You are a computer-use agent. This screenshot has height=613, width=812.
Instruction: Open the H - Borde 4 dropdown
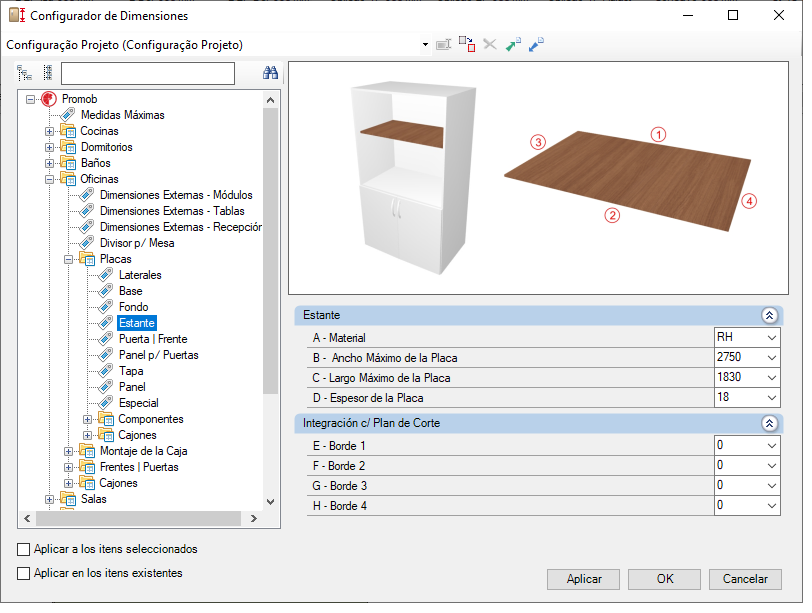point(772,506)
